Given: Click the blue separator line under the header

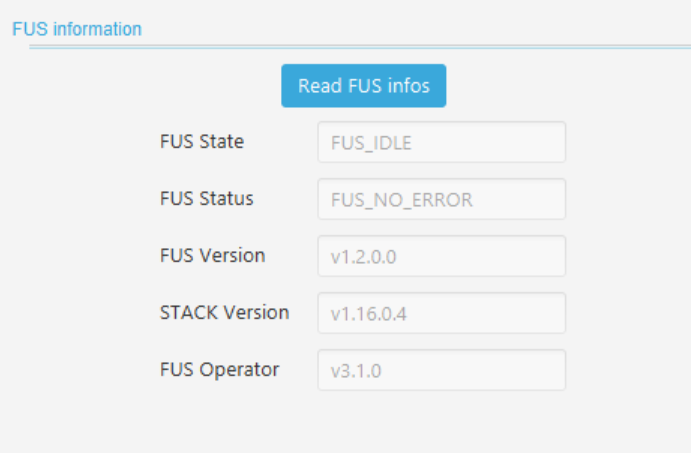Looking at the screenshot, I should click(x=360, y=46).
